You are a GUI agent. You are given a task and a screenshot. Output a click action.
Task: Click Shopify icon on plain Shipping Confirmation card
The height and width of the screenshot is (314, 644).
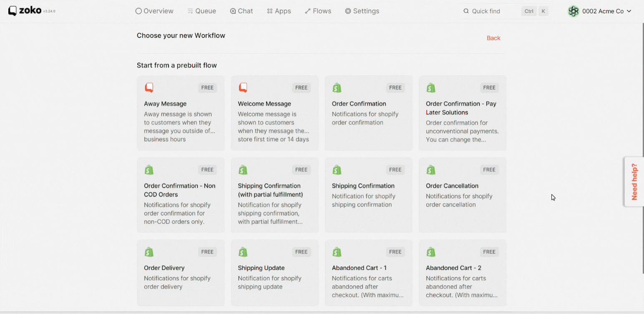point(337,170)
